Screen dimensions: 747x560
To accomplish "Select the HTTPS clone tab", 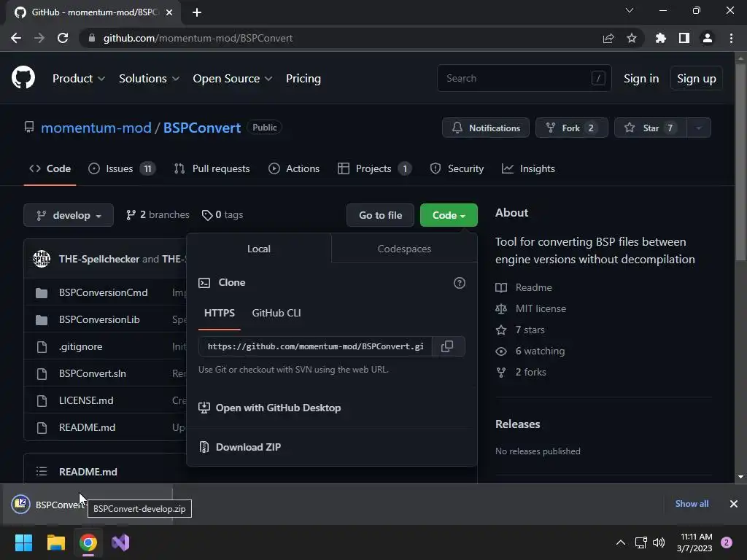I will point(219,313).
